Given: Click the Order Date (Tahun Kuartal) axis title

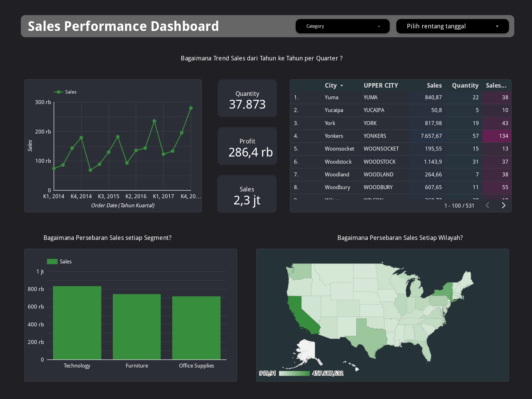Looking at the screenshot, I should [x=123, y=205].
